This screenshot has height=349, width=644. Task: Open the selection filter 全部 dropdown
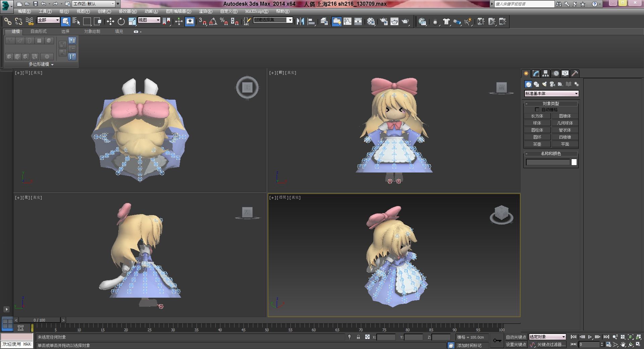48,20
